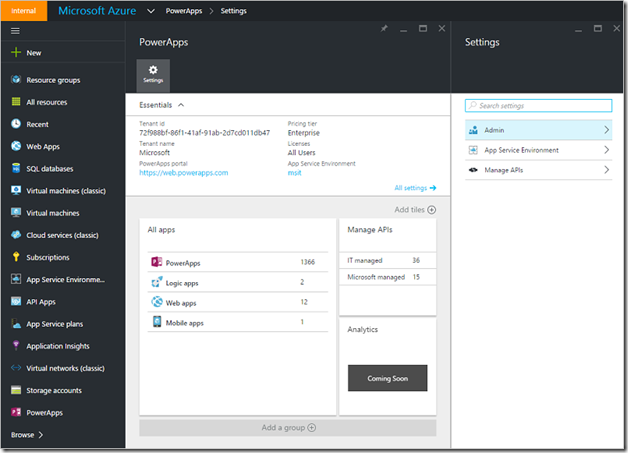Pin the PowerApps blade
Viewport: 628px width, 453px height.
tap(384, 28)
